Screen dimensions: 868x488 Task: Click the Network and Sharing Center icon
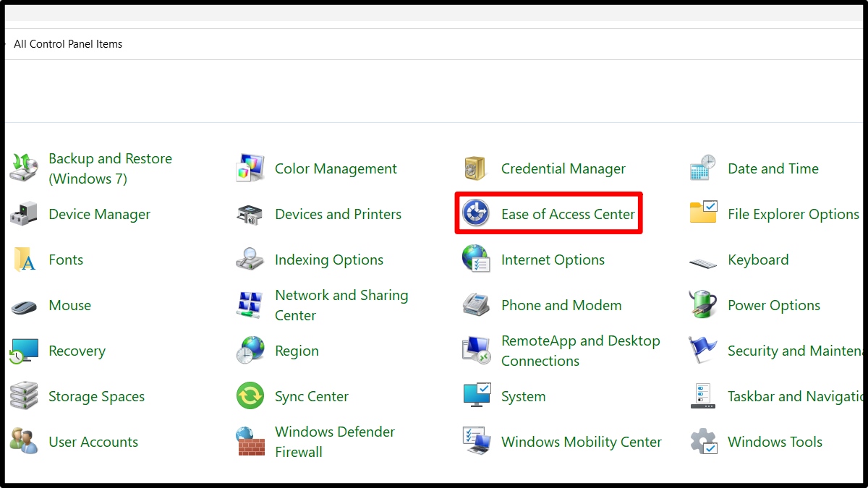[250, 305]
